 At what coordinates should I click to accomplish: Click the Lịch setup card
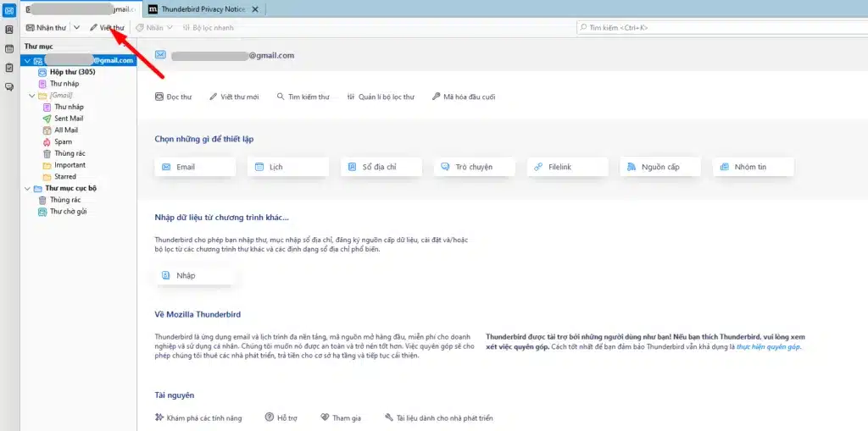tap(288, 167)
